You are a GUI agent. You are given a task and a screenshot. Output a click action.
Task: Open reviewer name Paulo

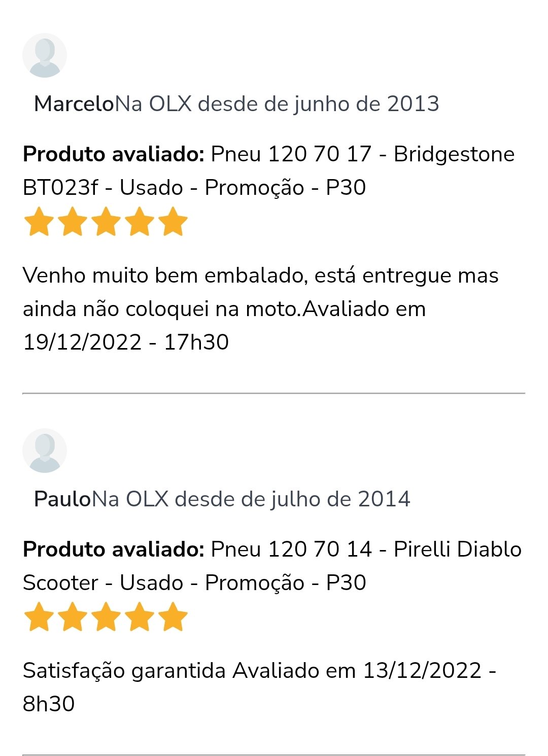[62, 499]
